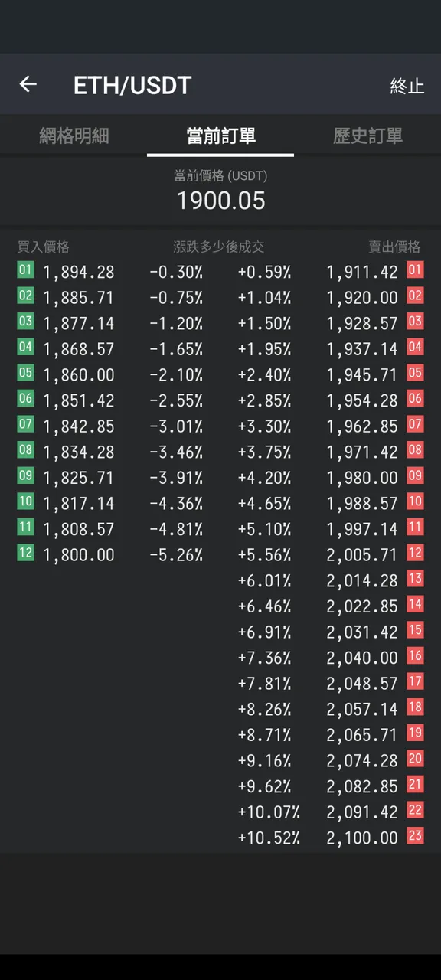
Task: Click the 賣出價格 column header
Action: click(394, 247)
